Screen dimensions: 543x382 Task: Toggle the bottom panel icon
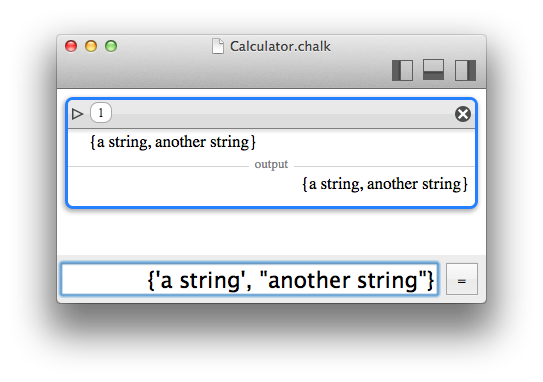point(433,70)
